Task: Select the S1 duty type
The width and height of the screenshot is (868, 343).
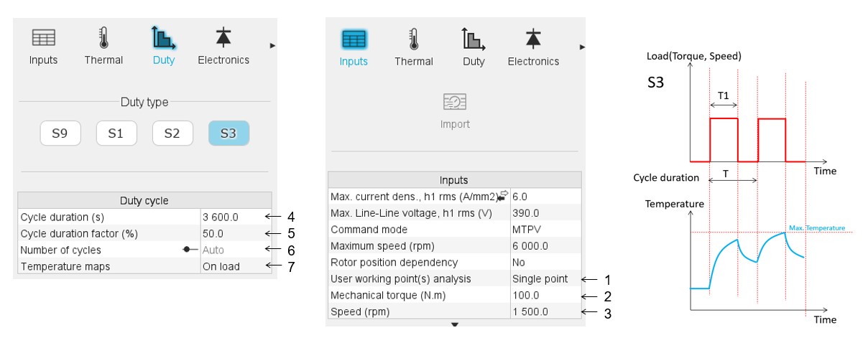Action: point(116,133)
